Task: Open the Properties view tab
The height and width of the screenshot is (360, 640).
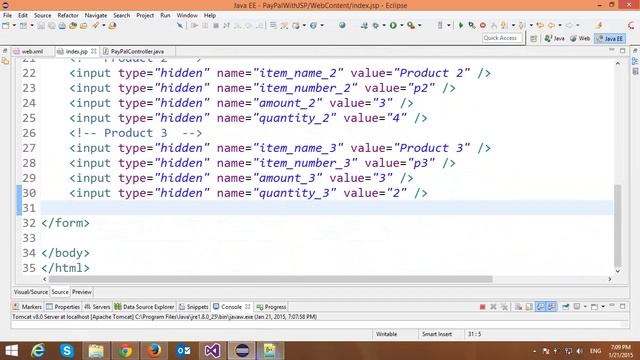Action: (x=63, y=307)
